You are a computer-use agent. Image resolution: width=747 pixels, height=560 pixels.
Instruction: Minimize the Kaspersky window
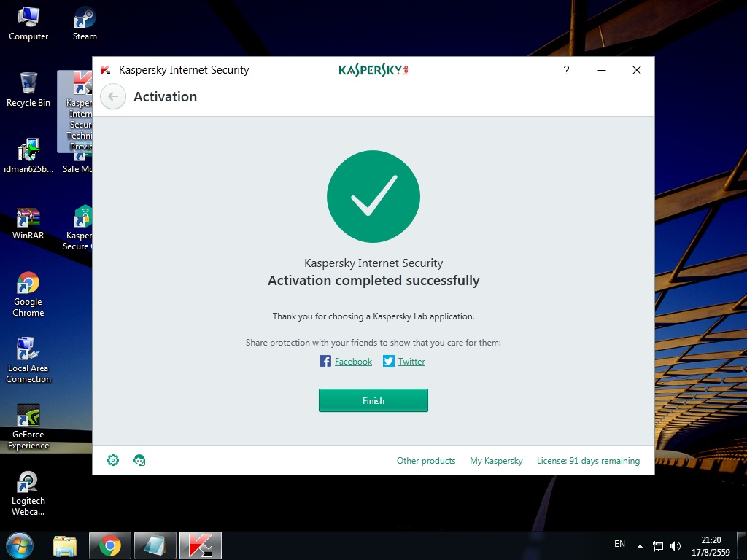click(x=602, y=70)
